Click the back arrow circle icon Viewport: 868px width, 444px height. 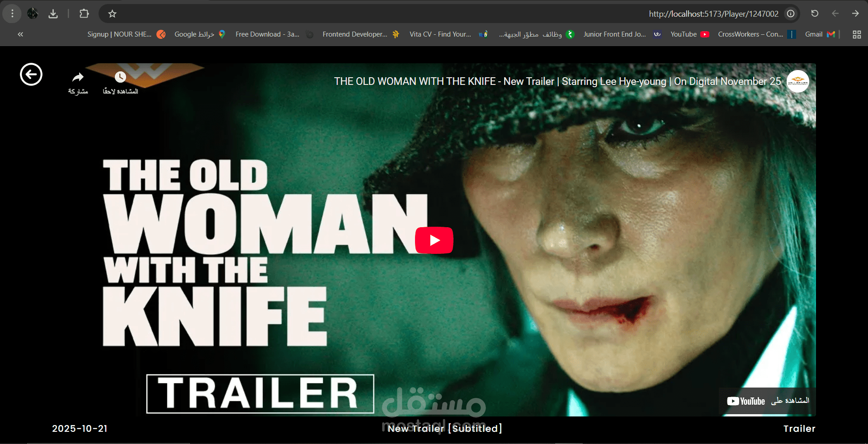click(31, 75)
